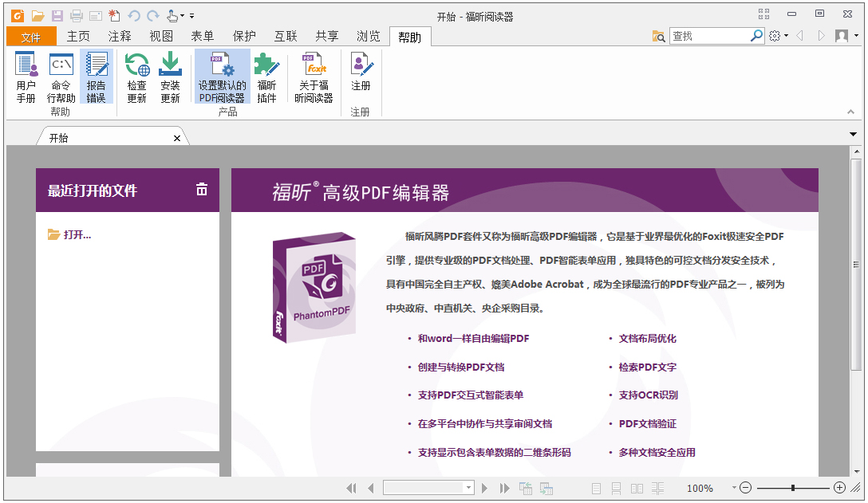The height and width of the screenshot is (503, 868).
Task: Click the 命令行帮助 command line help icon
Action: pyautogui.click(x=61, y=77)
